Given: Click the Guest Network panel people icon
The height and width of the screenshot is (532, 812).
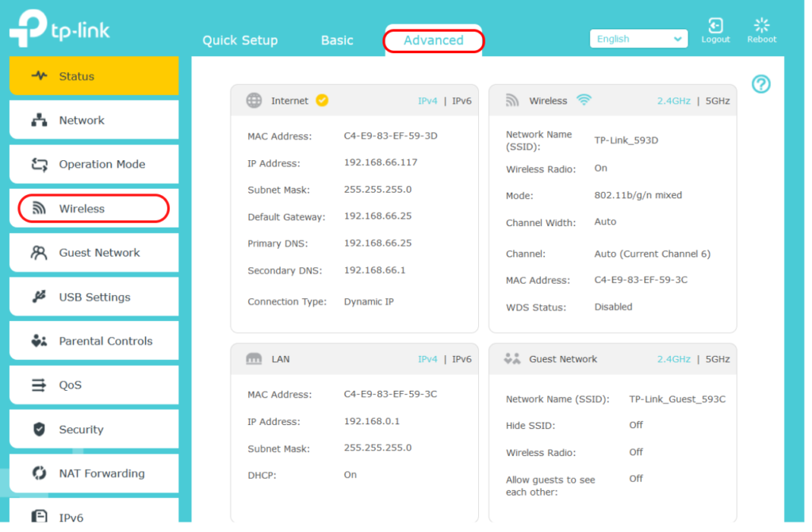Looking at the screenshot, I should pos(512,358).
